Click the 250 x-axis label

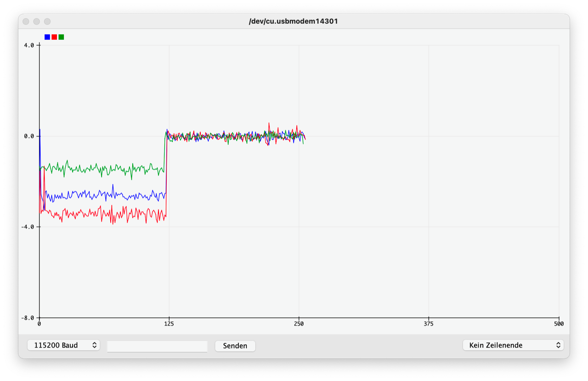[299, 324]
